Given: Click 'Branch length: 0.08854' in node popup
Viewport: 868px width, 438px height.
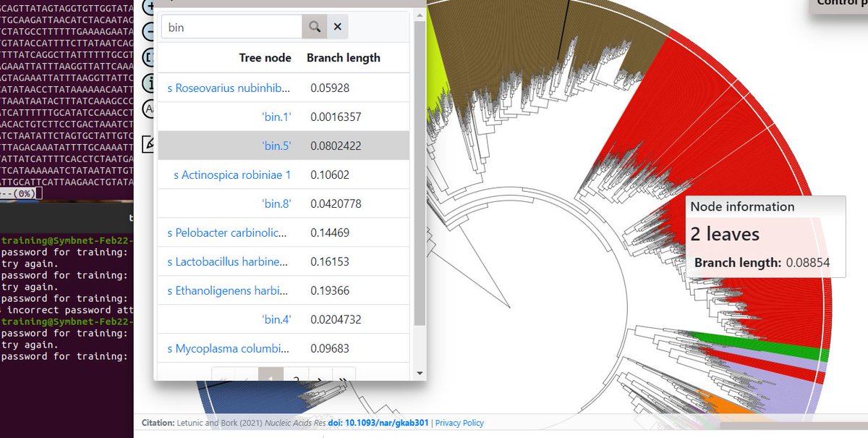Looking at the screenshot, I should 762,263.
